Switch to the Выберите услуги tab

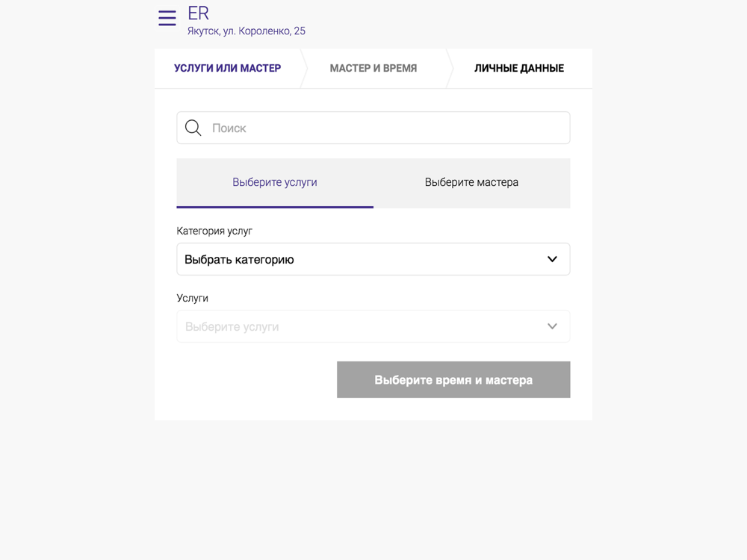tap(275, 182)
